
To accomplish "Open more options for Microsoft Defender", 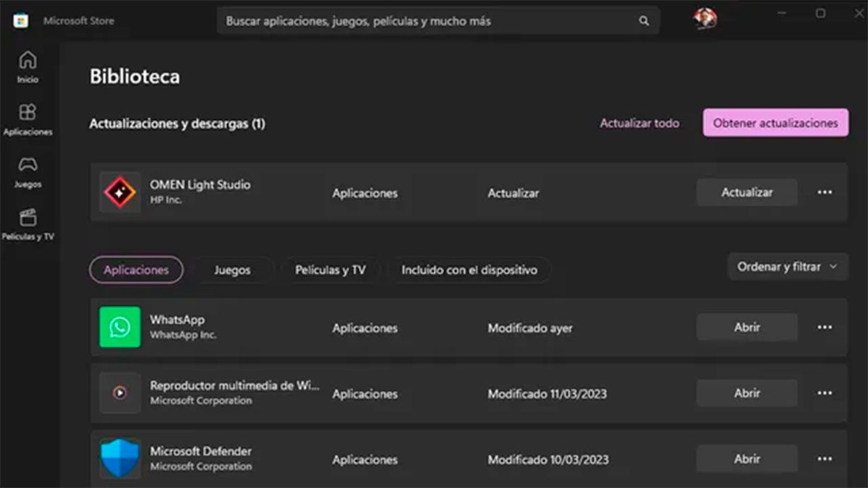I will point(824,458).
